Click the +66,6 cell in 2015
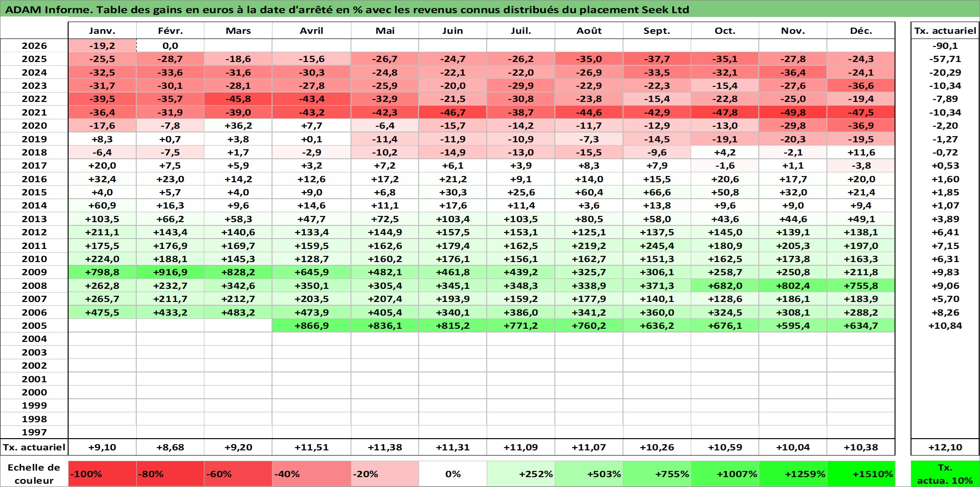The image size is (980, 487). (657, 192)
